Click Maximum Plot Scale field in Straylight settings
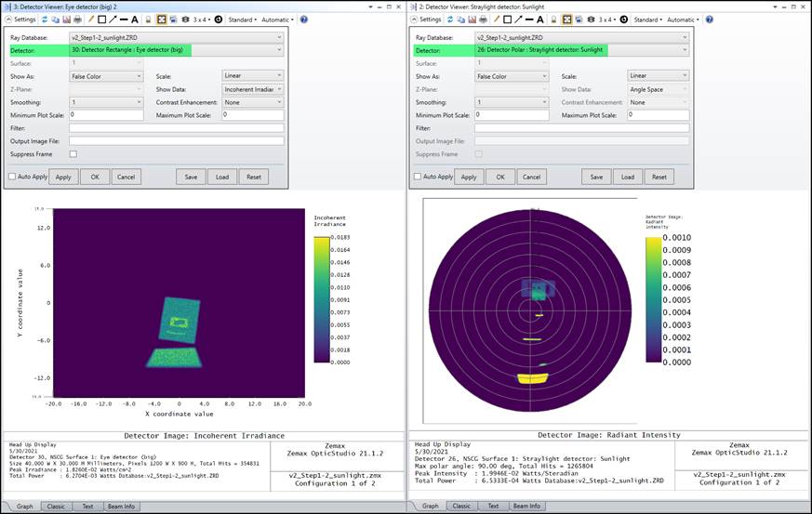The image size is (812, 514). point(659,115)
